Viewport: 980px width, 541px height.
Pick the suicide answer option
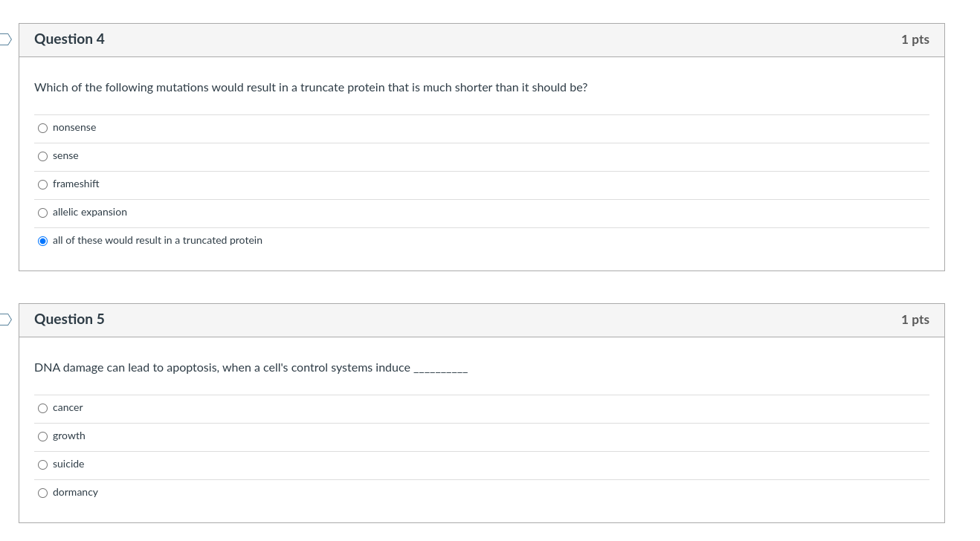pyautogui.click(x=42, y=464)
